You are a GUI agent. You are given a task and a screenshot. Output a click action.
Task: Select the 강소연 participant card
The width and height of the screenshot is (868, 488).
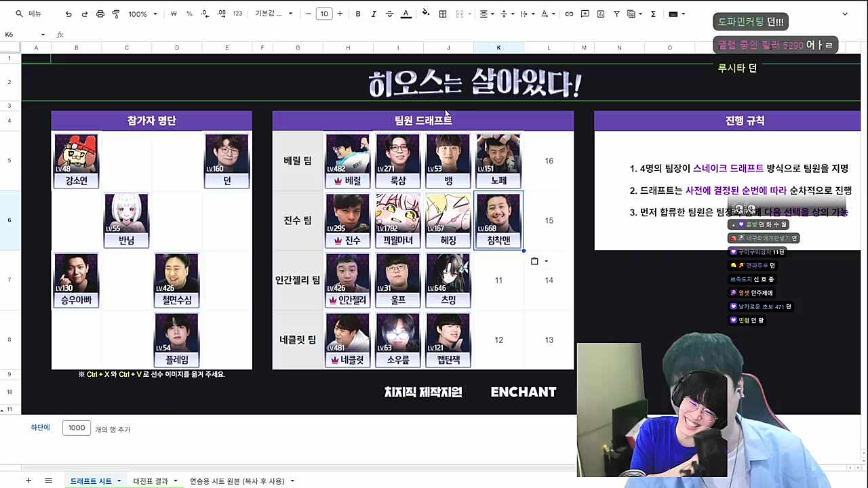[76, 161]
